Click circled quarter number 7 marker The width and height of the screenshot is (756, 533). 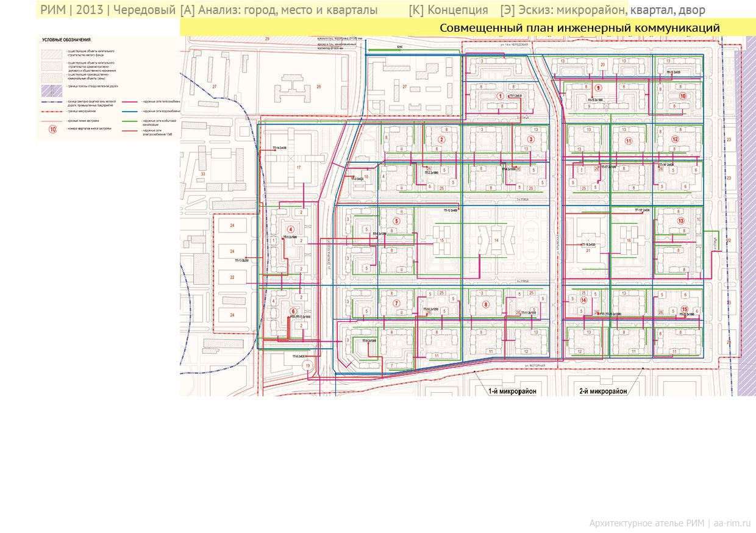coord(396,302)
